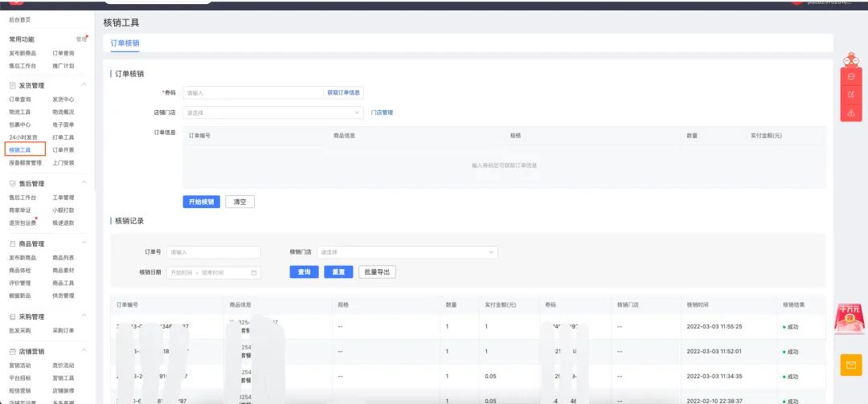
Task: Click the mascot icon atop the red panel
Action: click(851, 59)
